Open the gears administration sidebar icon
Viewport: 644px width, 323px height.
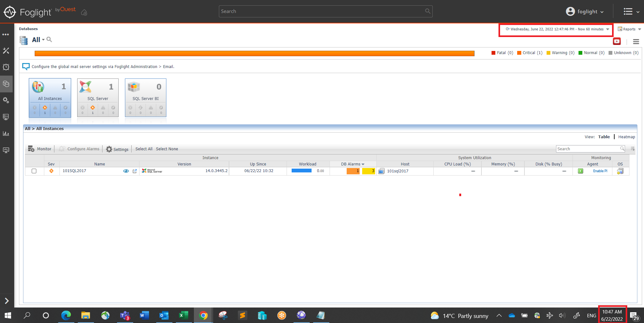coord(6,100)
